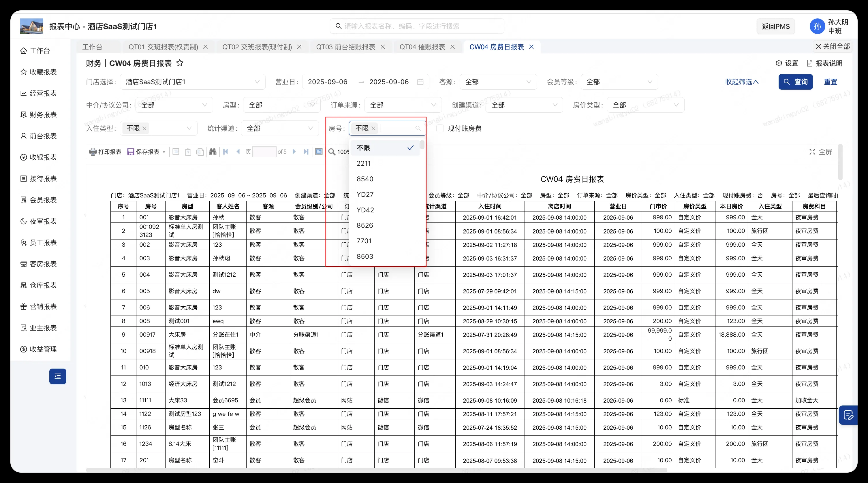Screen dimensions: 868x483
Task: Click the clipboard parameters toolbar icon
Action: pyautogui.click(x=188, y=152)
